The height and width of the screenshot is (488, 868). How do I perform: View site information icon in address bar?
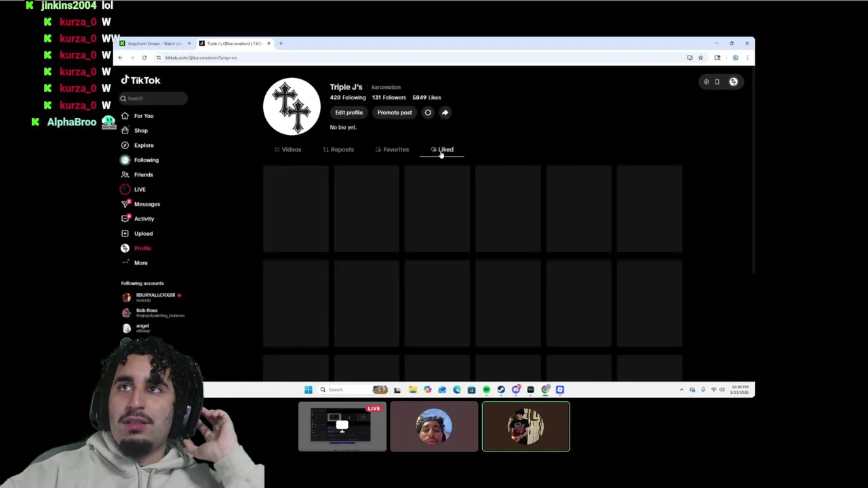tap(159, 58)
